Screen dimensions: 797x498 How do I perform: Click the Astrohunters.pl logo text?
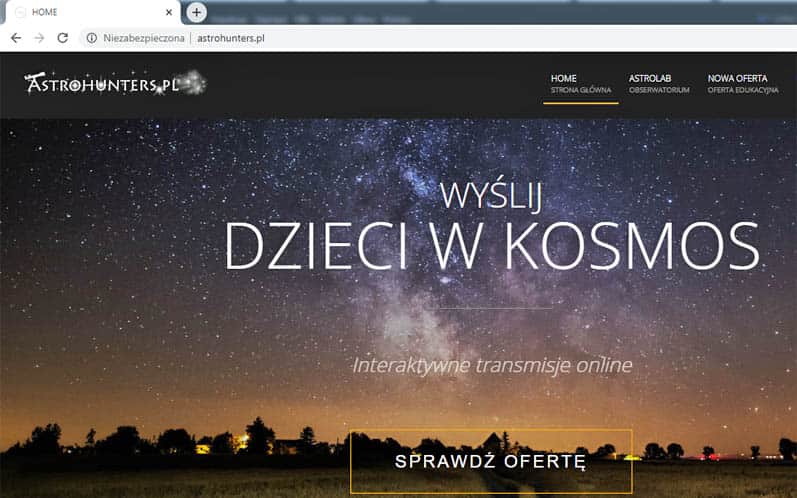[108, 86]
